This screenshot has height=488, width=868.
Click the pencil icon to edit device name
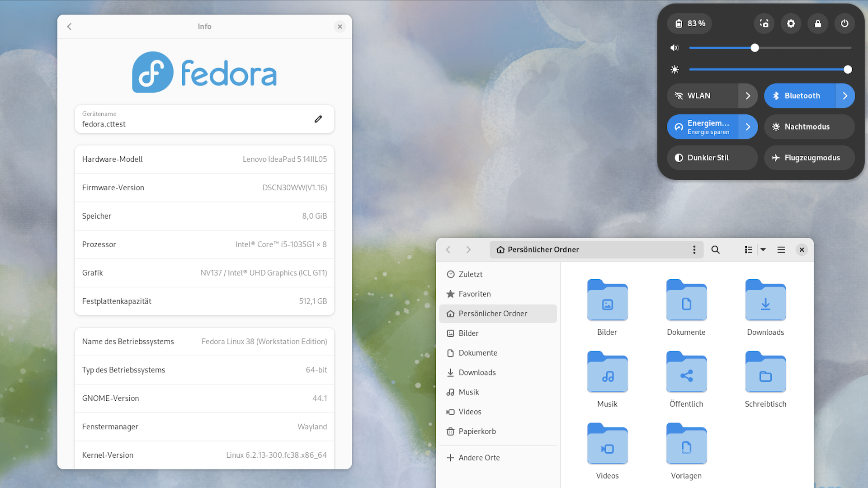[318, 119]
